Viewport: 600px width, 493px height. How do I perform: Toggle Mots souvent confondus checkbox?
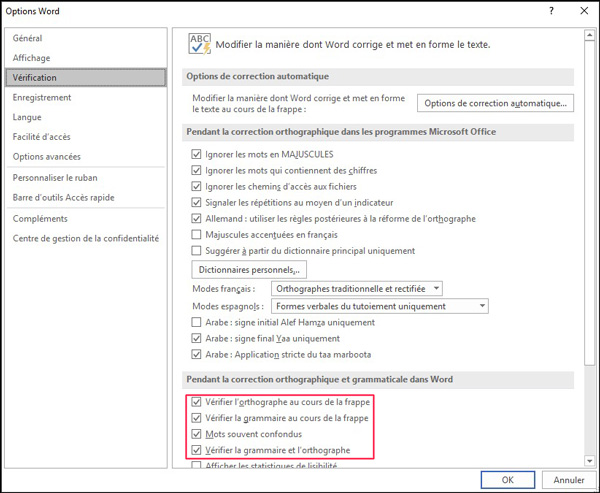pyautogui.click(x=196, y=434)
